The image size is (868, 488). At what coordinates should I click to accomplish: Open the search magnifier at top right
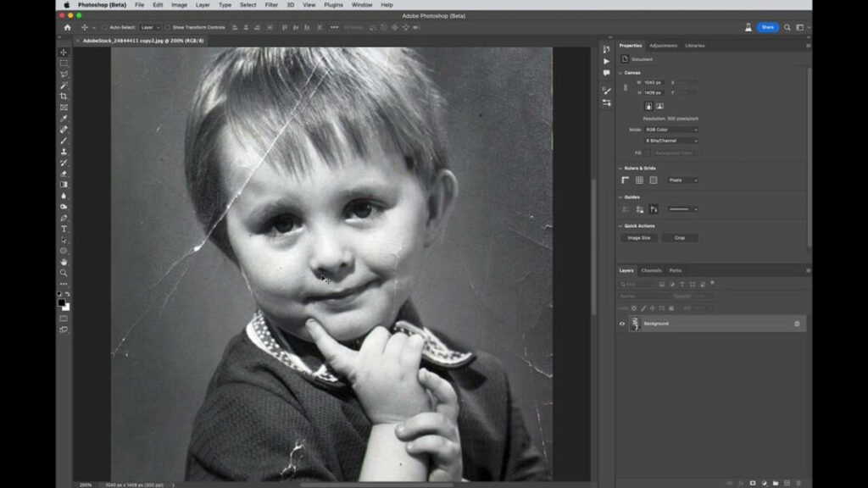tap(787, 27)
